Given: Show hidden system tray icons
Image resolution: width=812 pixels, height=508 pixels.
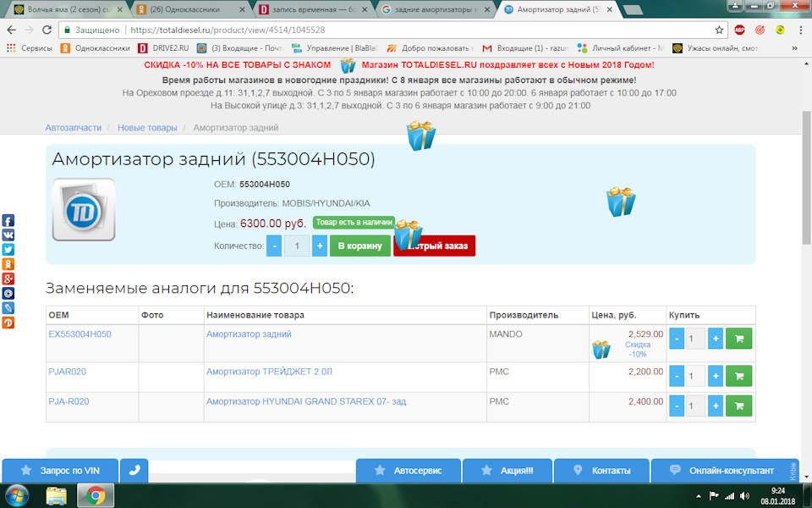Looking at the screenshot, I should coord(699,496).
